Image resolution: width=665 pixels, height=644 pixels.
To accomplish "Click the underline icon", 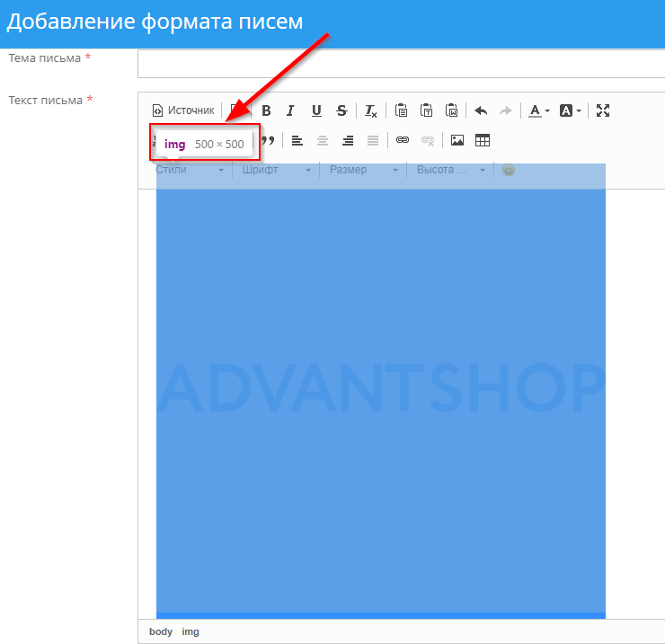I will [x=316, y=110].
